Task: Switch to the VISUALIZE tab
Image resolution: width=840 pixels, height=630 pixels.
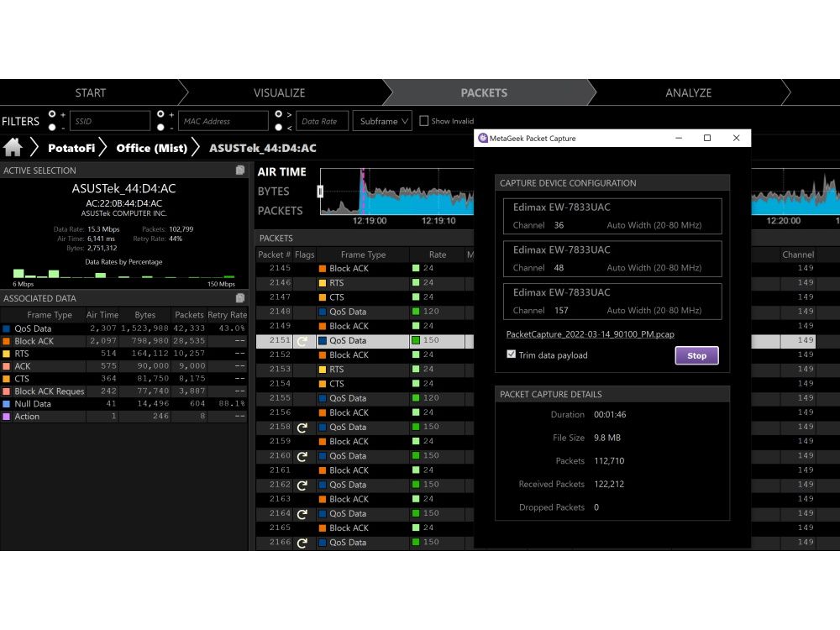Action: click(x=279, y=92)
